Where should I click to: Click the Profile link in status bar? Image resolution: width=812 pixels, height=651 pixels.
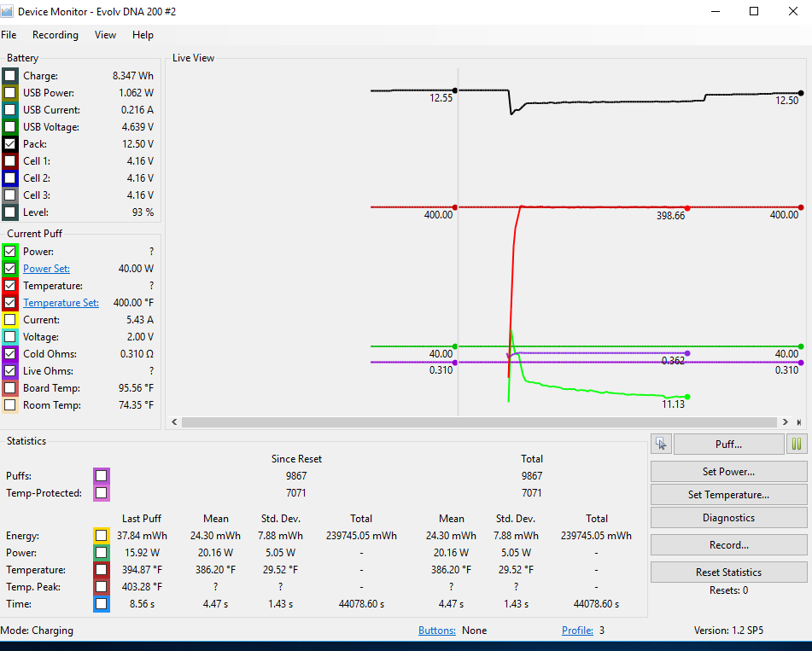pos(577,631)
